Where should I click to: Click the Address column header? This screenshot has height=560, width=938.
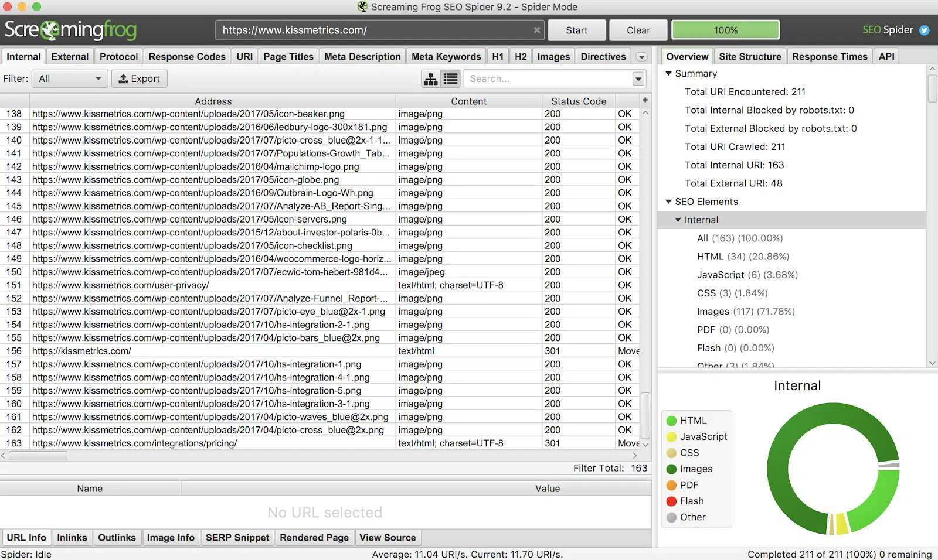click(x=213, y=101)
